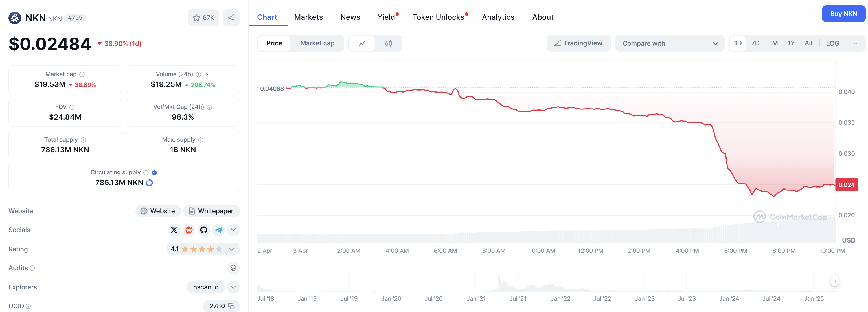
Task: Copy the UCID 2780 value
Action: click(231, 306)
